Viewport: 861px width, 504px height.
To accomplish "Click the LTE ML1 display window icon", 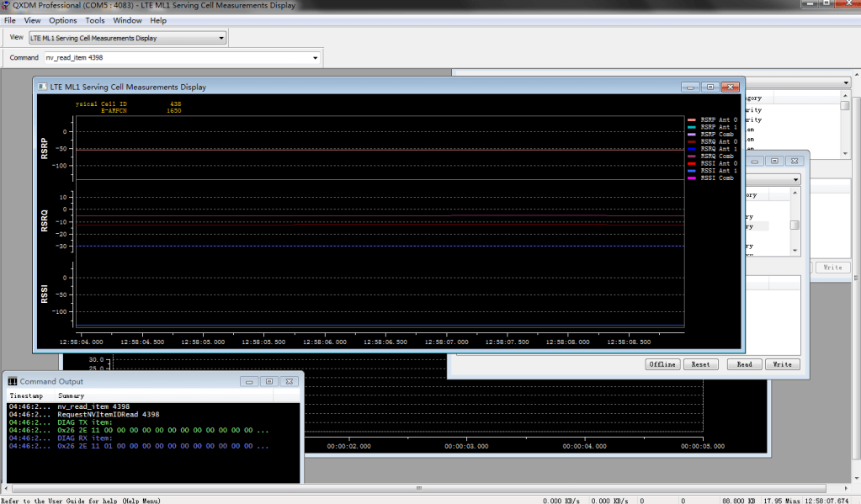I will pyautogui.click(x=42, y=87).
